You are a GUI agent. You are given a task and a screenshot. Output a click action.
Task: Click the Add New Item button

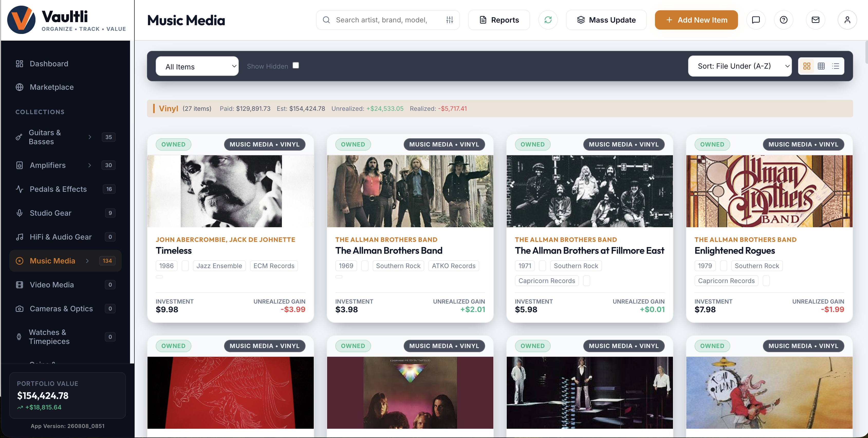(x=696, y=20)
